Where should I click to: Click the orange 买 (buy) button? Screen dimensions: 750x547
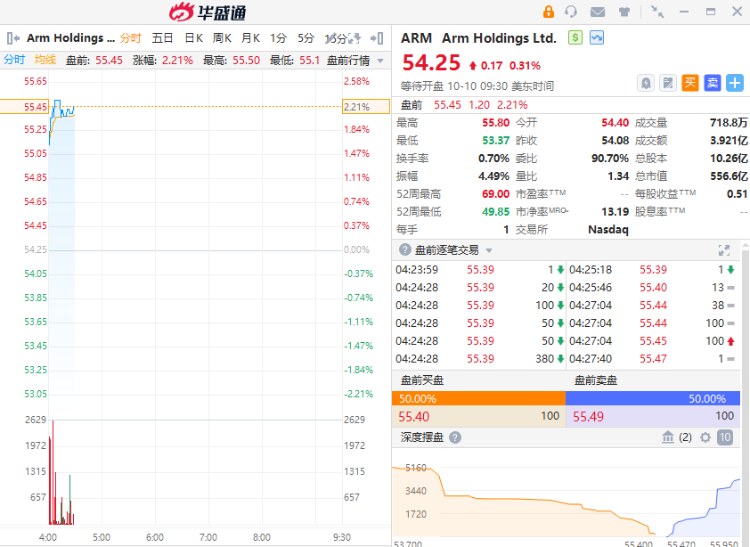[x=690, y=83]
